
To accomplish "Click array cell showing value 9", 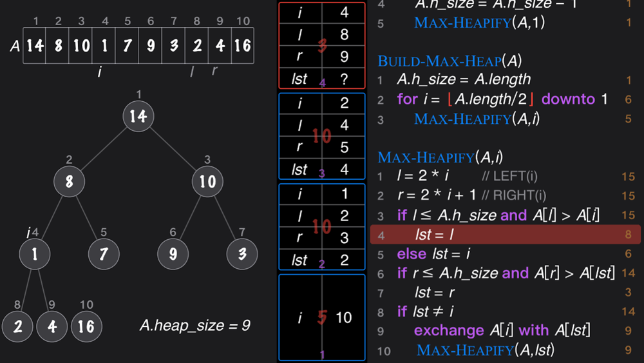I will coord(150,46).
